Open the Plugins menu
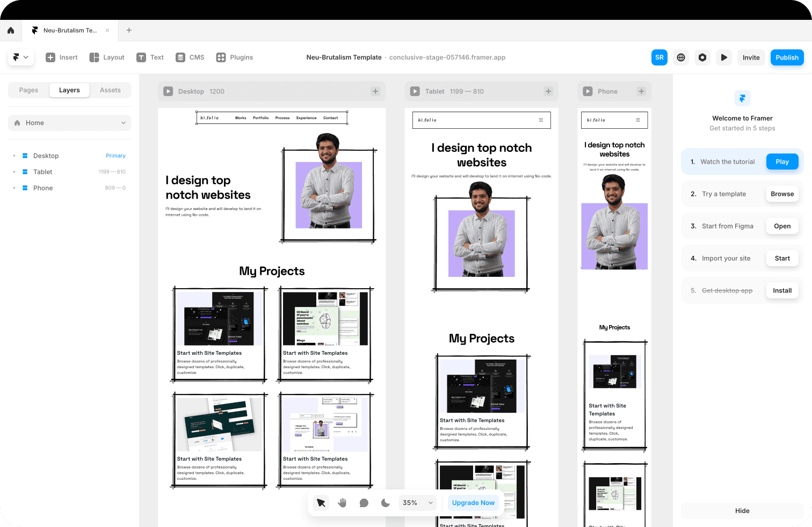The image size is (812, 527). 234,57
